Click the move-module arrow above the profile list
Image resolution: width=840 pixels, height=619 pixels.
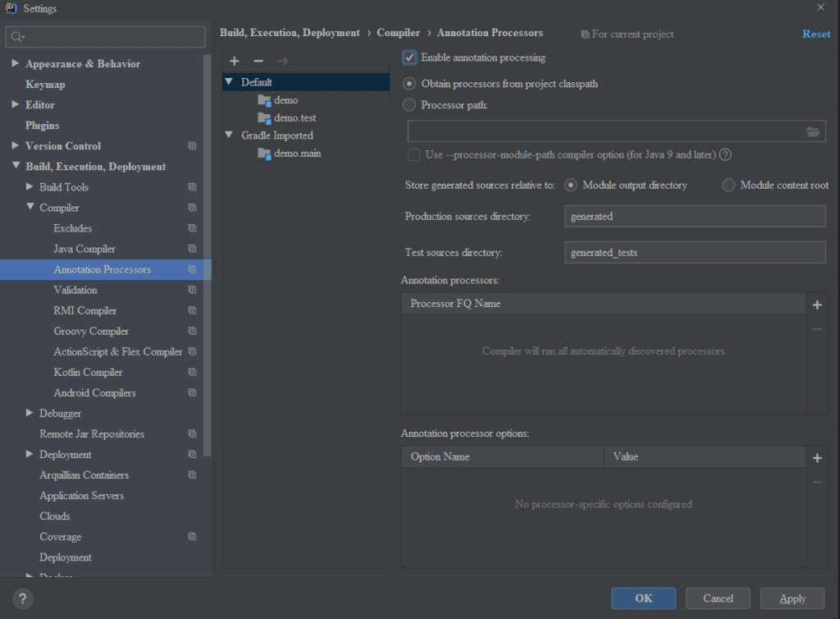point(281,61)
